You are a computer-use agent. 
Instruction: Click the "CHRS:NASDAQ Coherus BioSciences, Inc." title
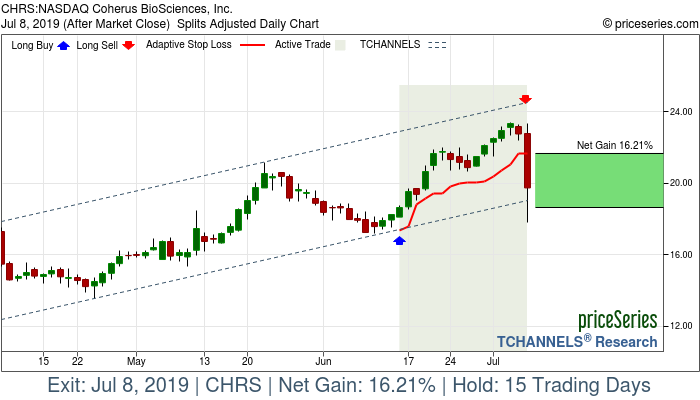tap(117, 8)
